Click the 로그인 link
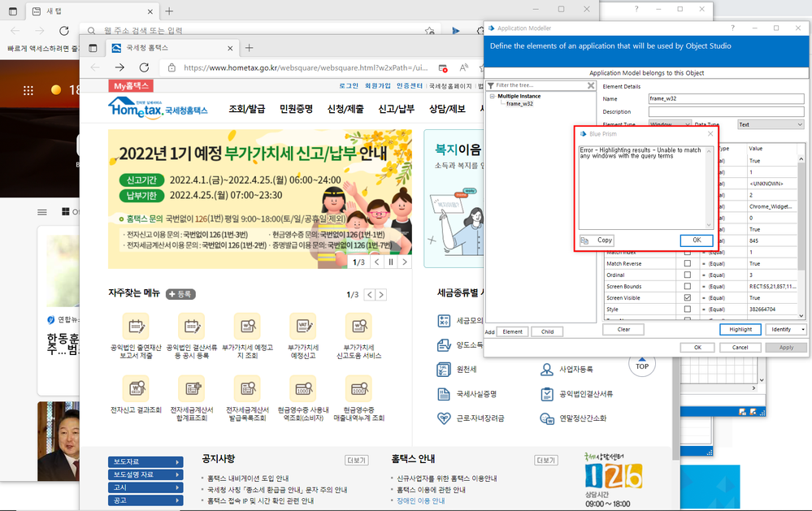The width and height of the screenshot is (812, 511). point(349,86)
